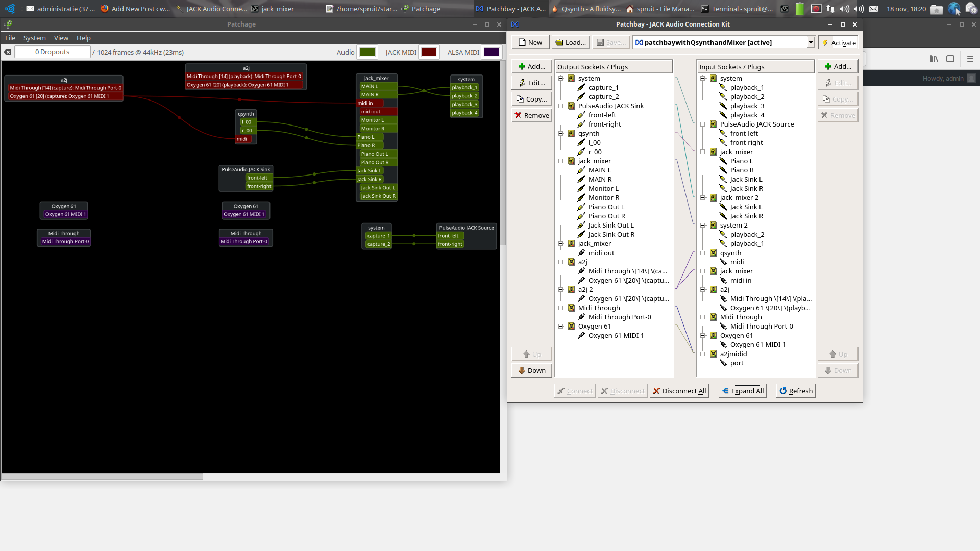Collapse the a2j output socket node
Screen dimensions: 980x551
[x=560, y=262]
